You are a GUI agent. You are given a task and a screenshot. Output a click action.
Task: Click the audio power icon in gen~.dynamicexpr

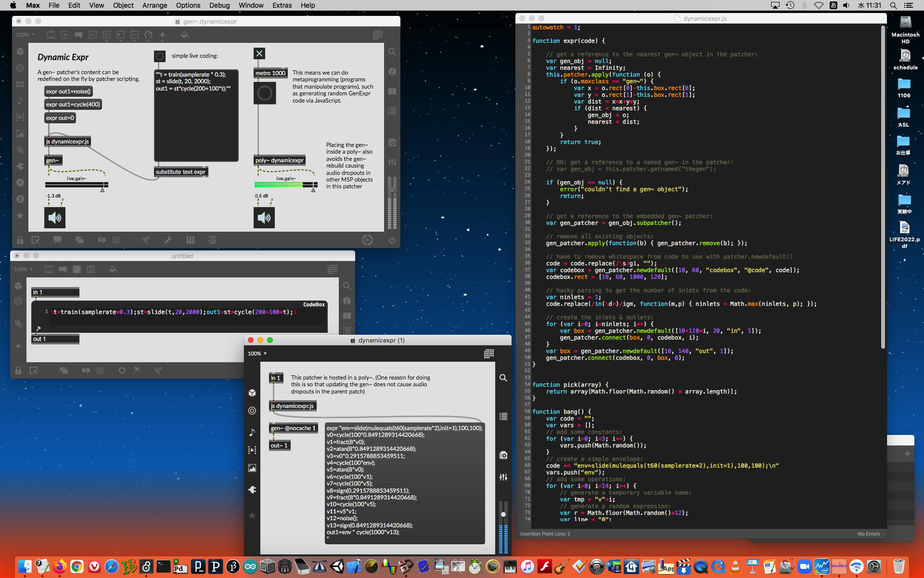point(392,240)
